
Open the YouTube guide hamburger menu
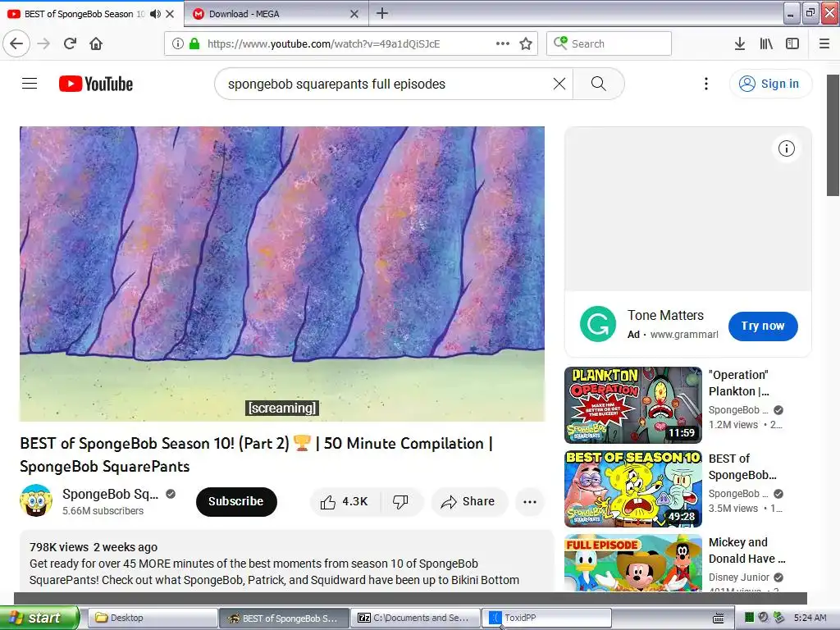coord(30,84)
